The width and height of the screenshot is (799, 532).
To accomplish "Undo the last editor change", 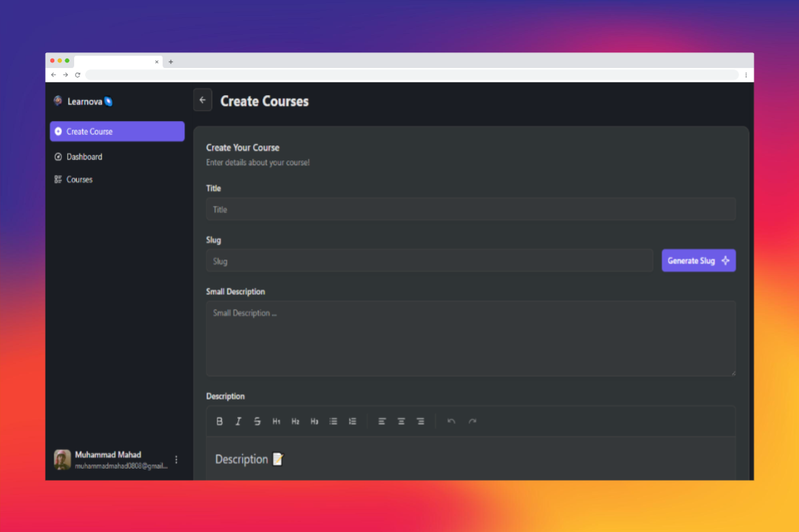I will click(x=451, y=421).
